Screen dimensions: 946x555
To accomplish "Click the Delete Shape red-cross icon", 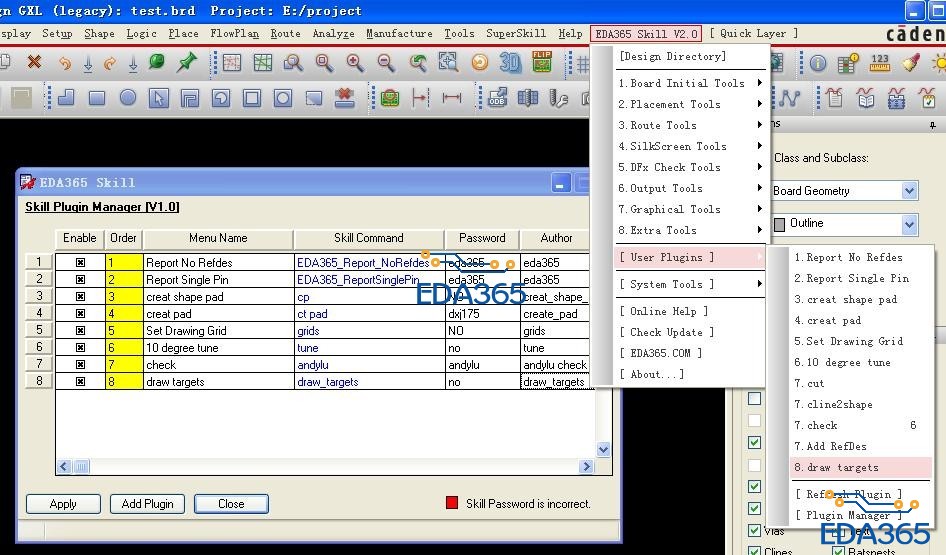I will pos(344,97).
